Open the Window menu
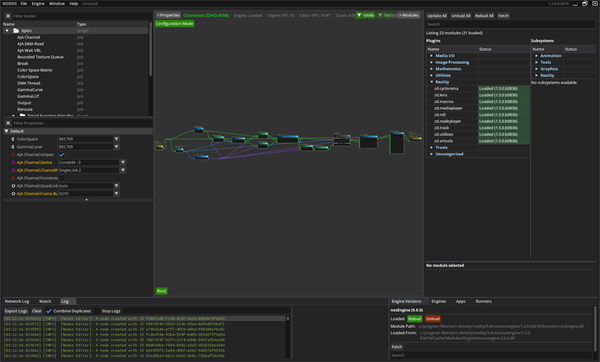Screen dimensions: 600x362 (57, 3)
